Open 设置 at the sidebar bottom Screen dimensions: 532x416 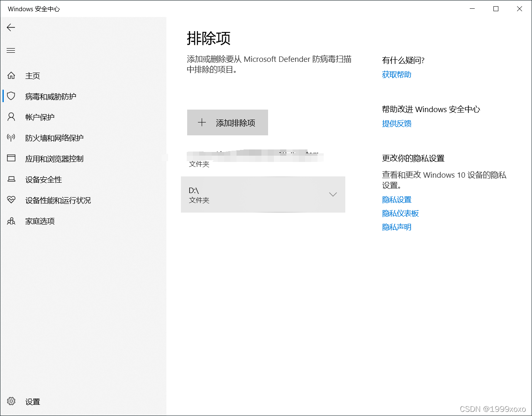[83, 401]
